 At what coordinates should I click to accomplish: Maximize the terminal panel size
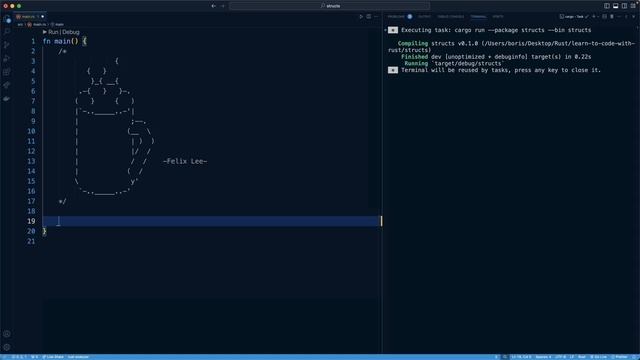coord(627,17)
